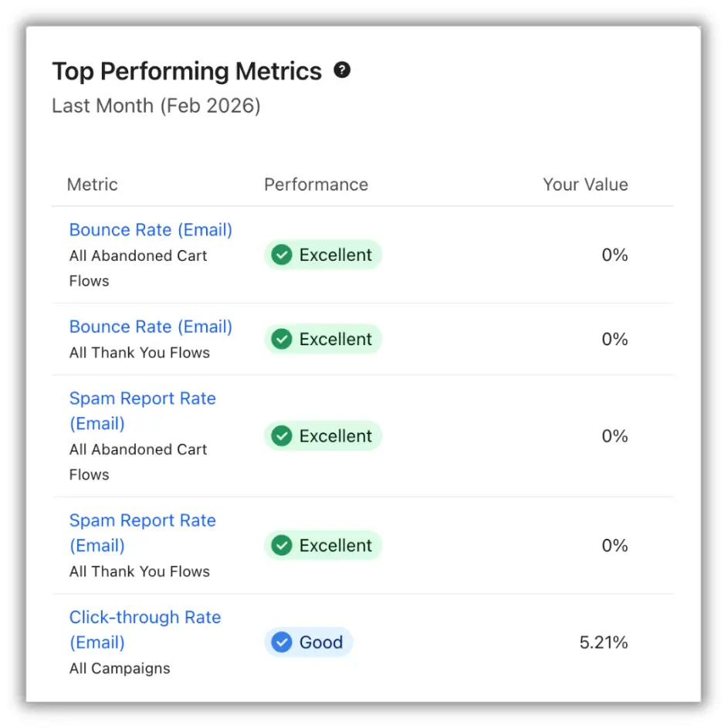Click green check icon in first Excellent badge

[x=281, y=255]
